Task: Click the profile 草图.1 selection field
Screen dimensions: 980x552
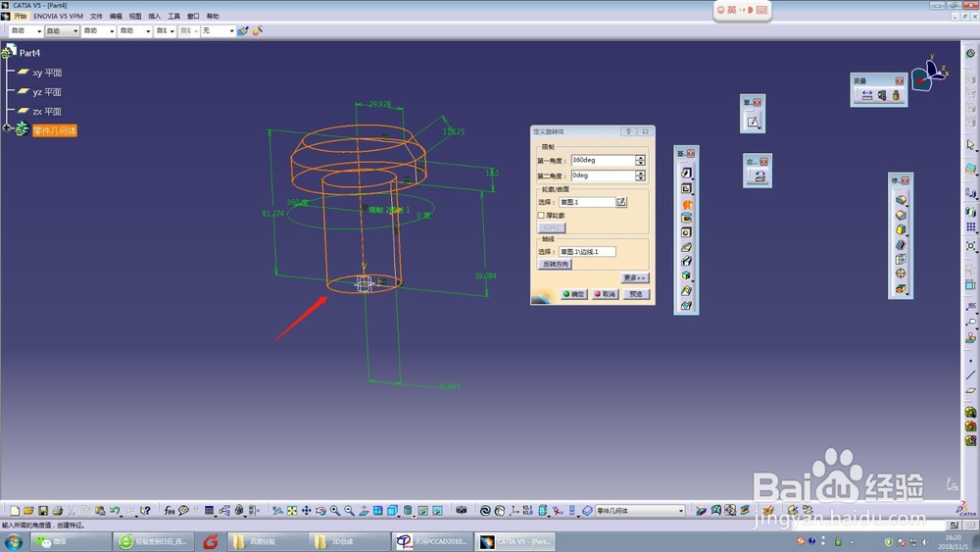Action: tap(587, 202)
